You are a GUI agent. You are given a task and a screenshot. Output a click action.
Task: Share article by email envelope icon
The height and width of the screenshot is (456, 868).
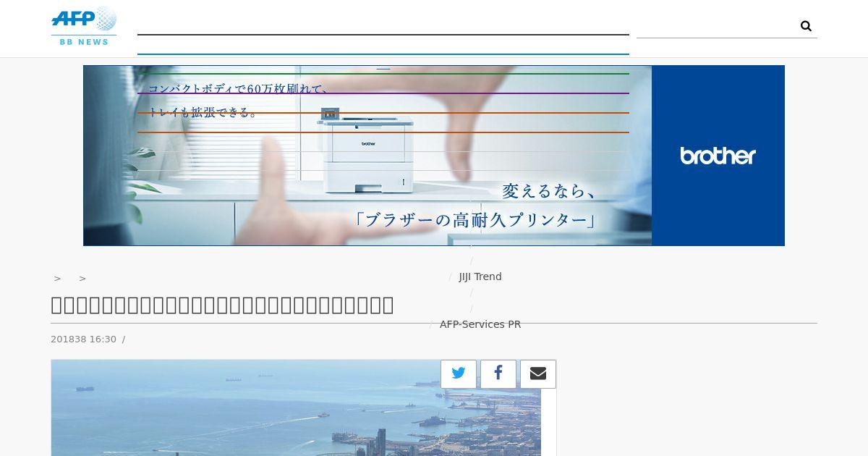[x=538, y=374]
